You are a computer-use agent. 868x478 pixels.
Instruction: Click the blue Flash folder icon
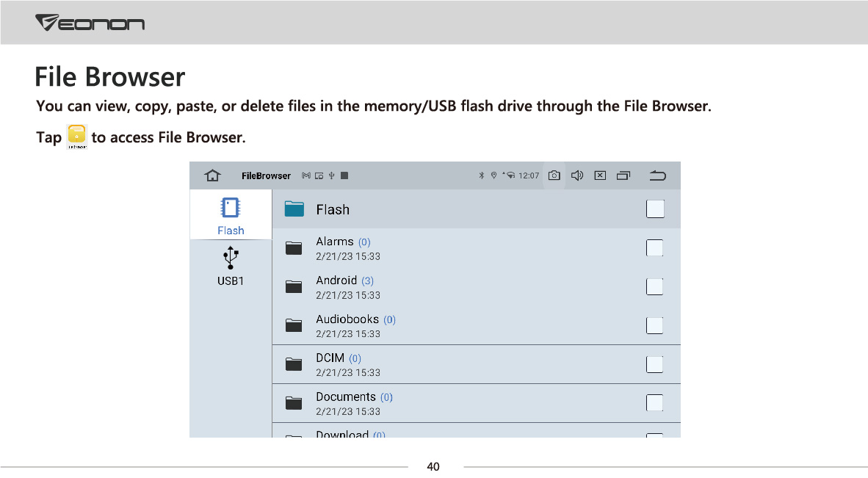pyautogui.click(x=294, y=209)
